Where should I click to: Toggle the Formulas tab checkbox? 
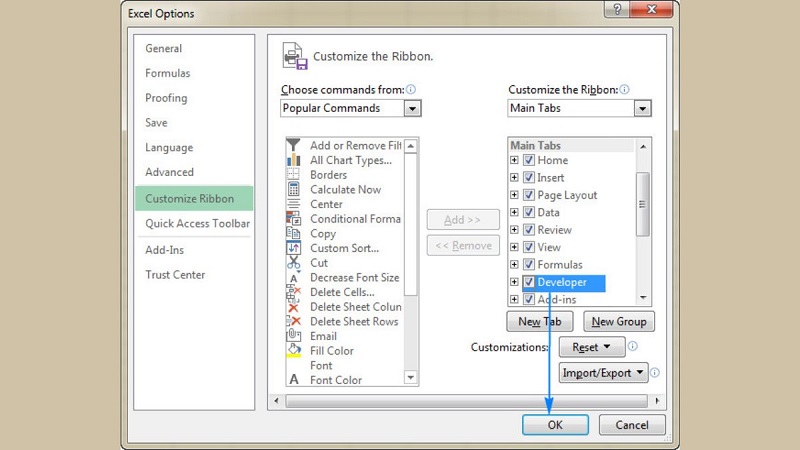tap(529, 265)
